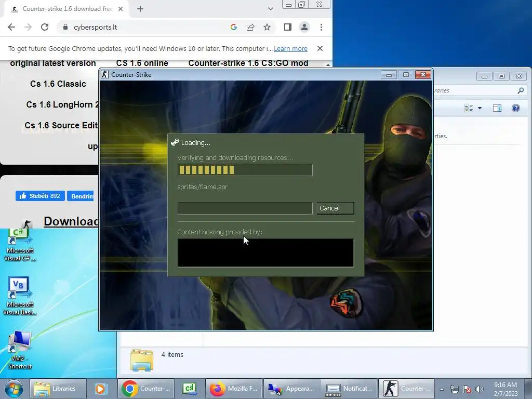Switch to Mozilla Firefox taskbar button
The height and width of the screenshot is (399, 532).
pos(234,389)
